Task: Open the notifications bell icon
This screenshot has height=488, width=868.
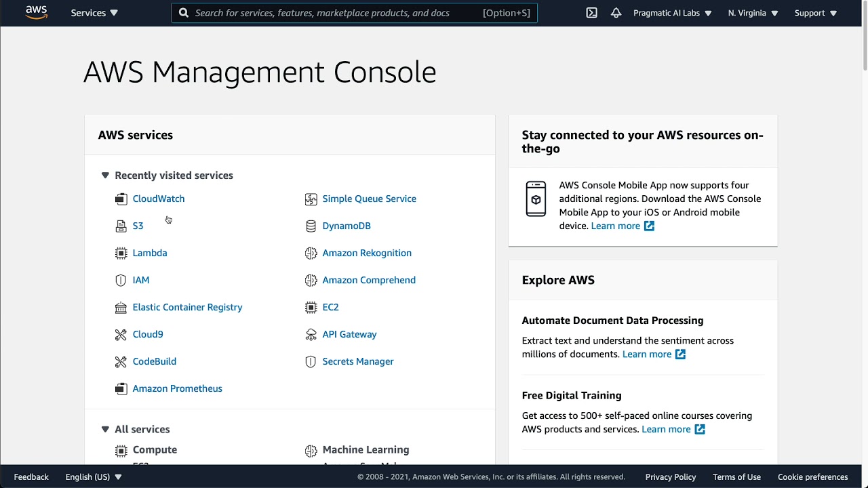Action: click(616, 13)
